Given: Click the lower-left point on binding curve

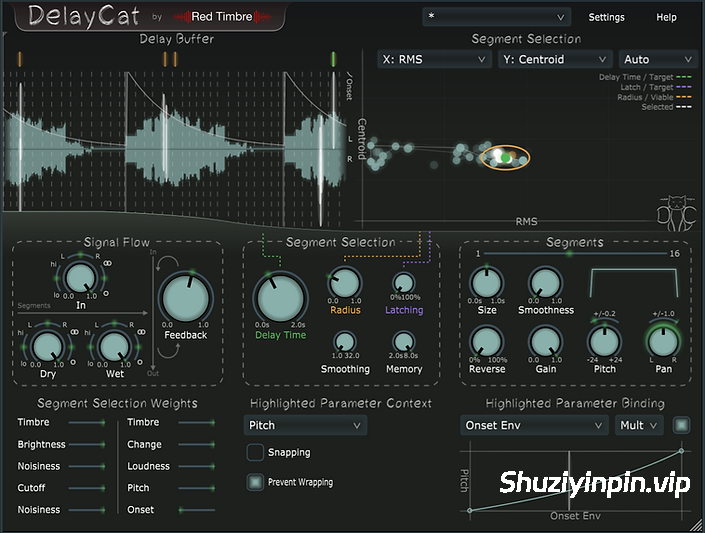Looking at the screenshot, I should pos(470,511).
